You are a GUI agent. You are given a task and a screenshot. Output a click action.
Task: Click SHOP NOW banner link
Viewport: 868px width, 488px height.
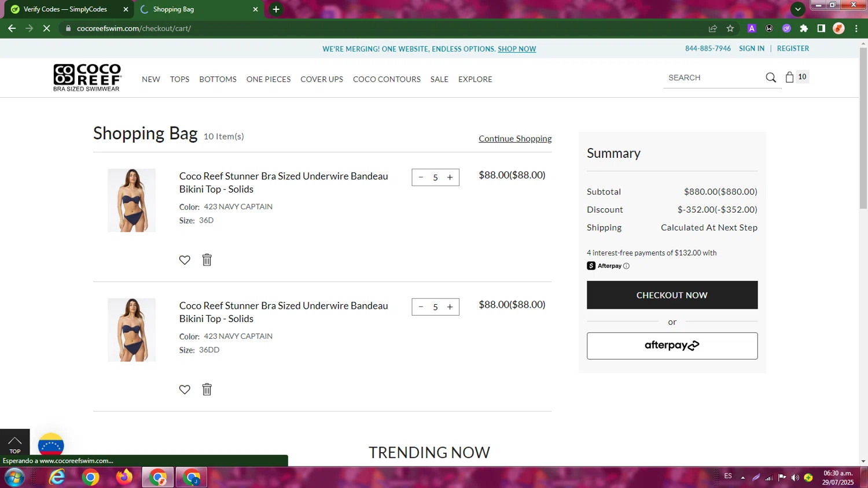[x=517, y=49]
